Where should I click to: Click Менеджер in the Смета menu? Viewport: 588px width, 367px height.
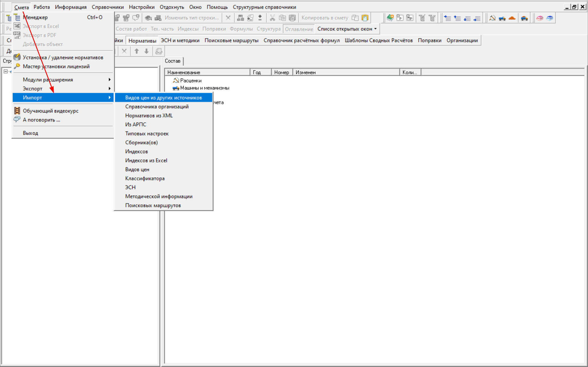coord(63,17)
